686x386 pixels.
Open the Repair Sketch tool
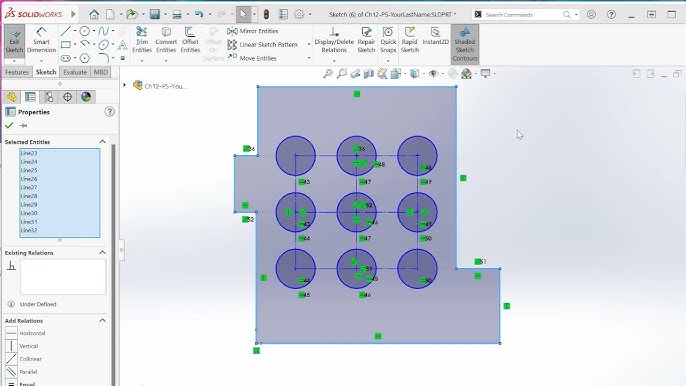tap(366, 40)
